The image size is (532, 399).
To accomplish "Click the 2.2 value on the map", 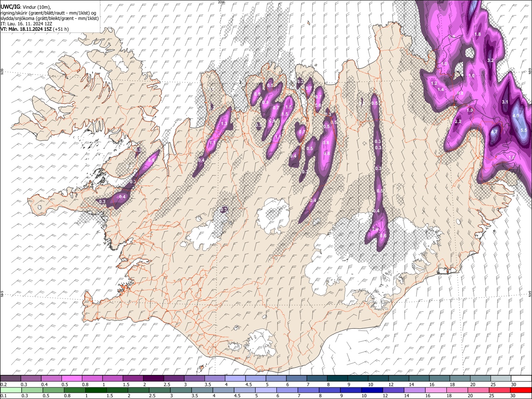I will 458,121.
